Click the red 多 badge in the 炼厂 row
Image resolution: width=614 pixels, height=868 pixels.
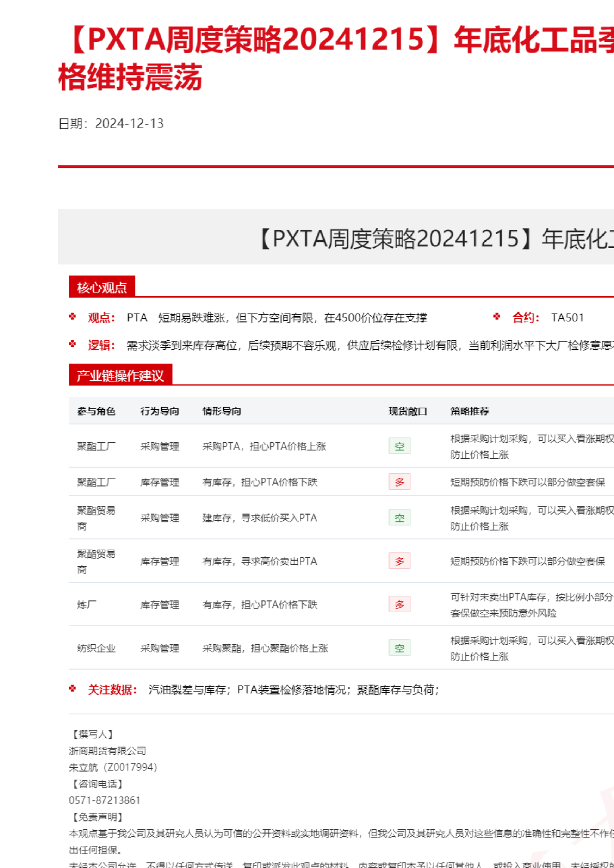(x=399, y=605)
